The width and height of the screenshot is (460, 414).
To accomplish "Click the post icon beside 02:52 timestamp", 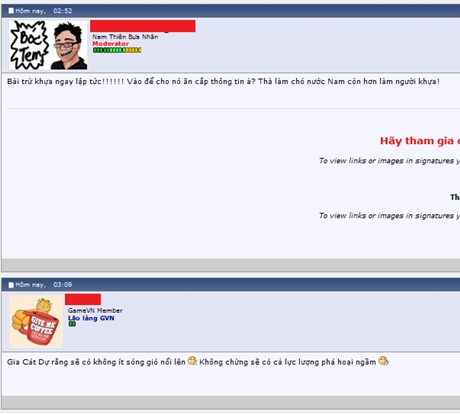I will 11,11.
